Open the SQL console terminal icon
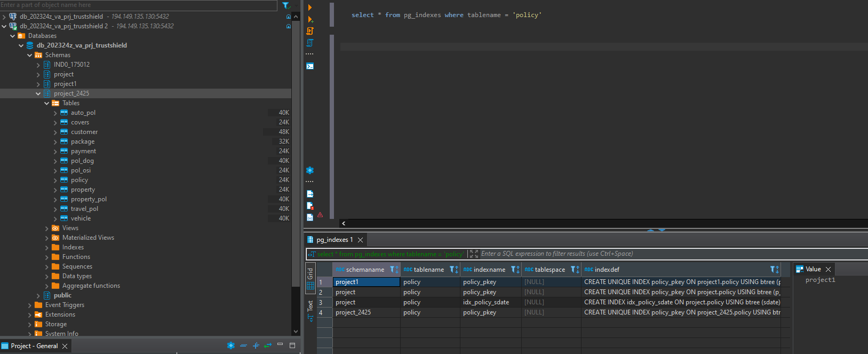The image size is (868, 354). (x=310, y=66)
